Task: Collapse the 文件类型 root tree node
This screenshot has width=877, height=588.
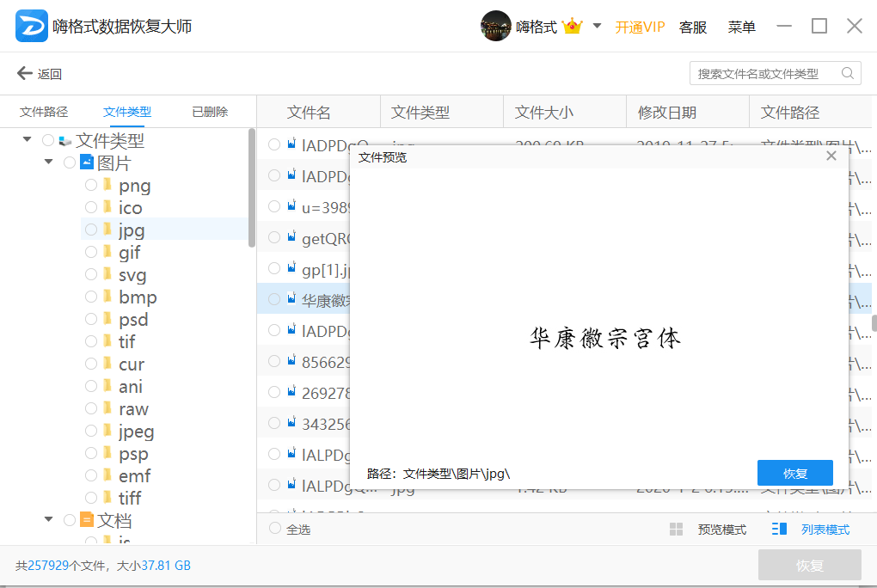Action: [x=27, y=138]
